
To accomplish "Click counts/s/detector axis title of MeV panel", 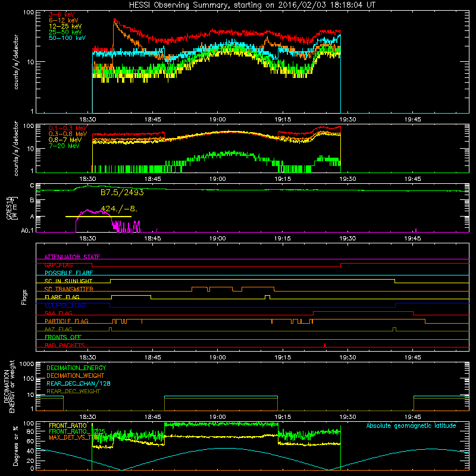I will (x=16, y=148).
